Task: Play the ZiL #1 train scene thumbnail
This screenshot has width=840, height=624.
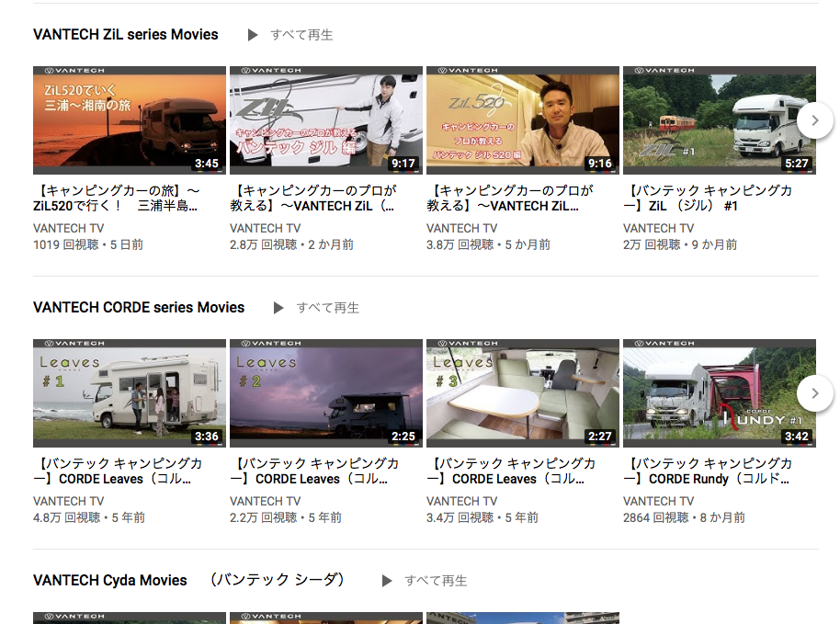Action: (720, 120)
